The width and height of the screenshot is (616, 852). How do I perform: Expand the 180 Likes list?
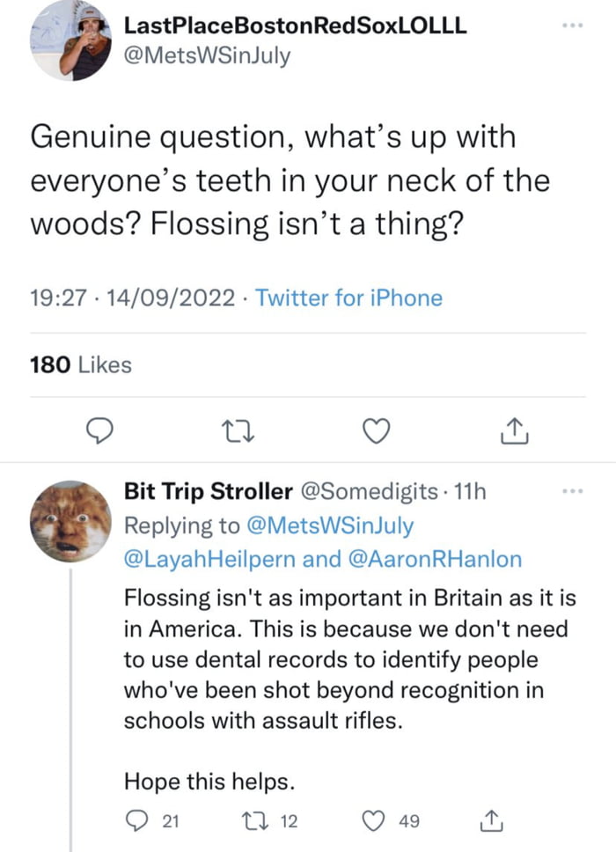click(80, 364)
